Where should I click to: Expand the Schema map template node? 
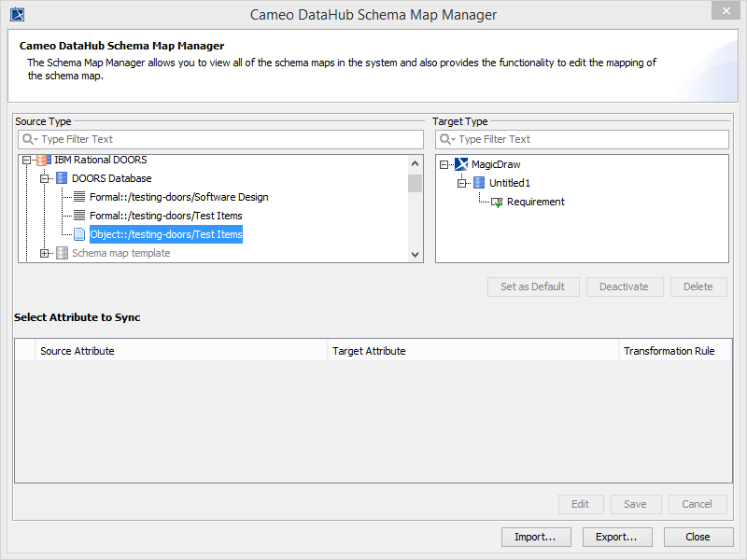[44, 253]
